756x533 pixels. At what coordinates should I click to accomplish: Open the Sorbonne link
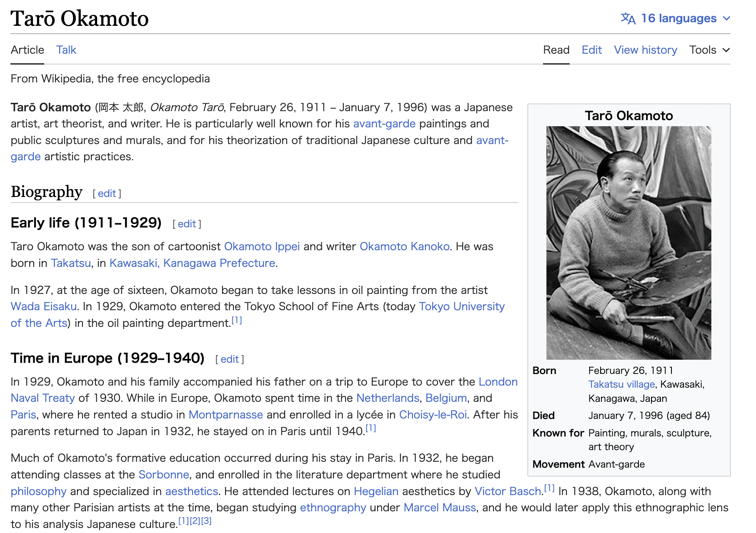164,475
